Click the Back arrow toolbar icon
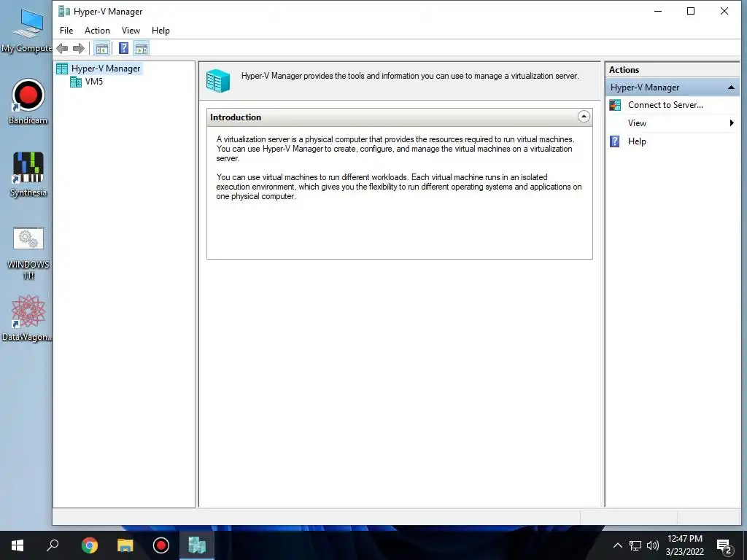This screenshot has width=747, height=560. [62, 48]
